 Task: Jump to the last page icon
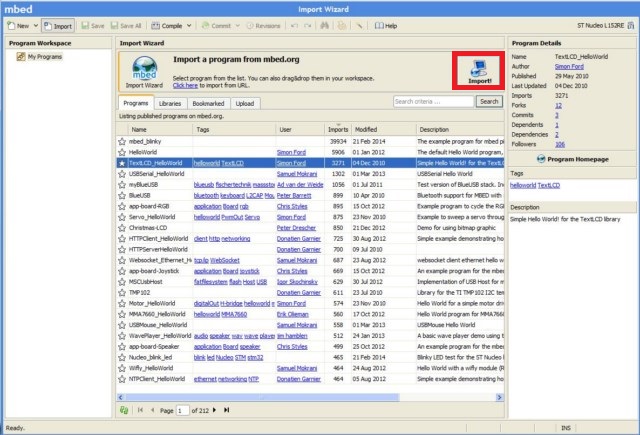point(227,410)
